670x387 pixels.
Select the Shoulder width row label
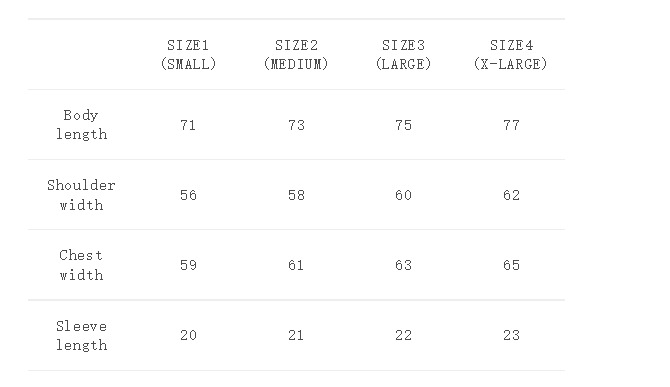tap(81, 195)
